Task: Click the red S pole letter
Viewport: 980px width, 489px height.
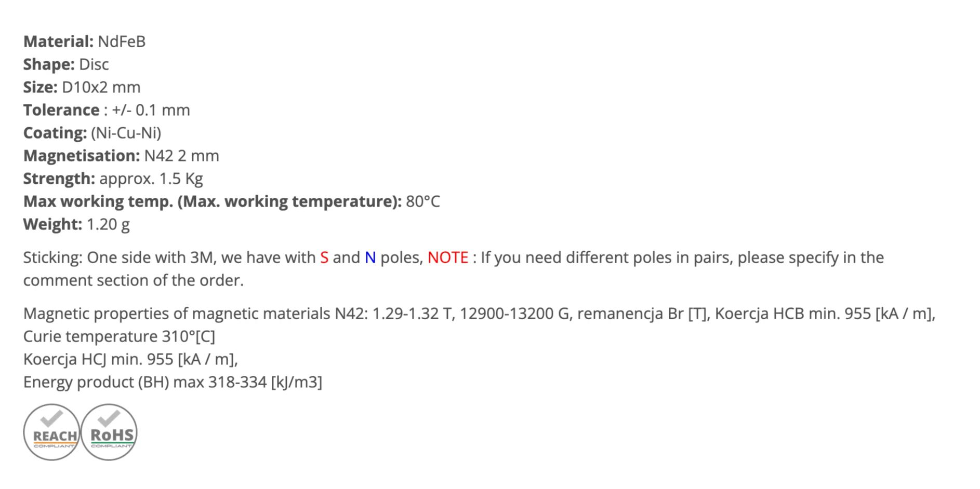Action: click(x=324, y=257)
